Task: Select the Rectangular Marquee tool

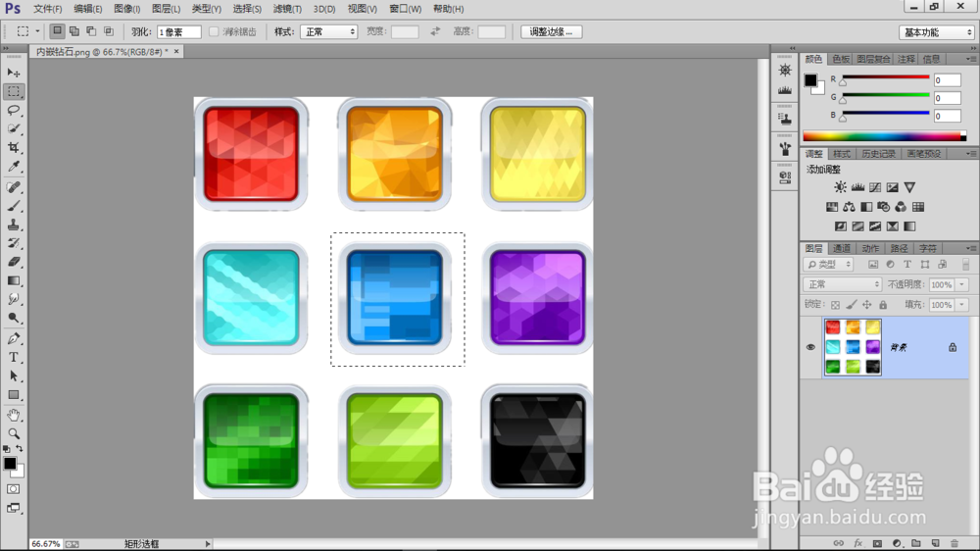Action: click(x=13, y=92)
